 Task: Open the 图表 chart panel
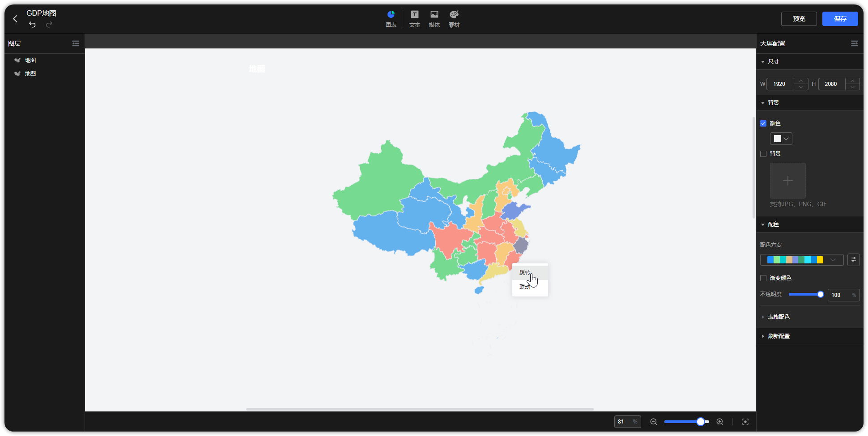[391, 19]
